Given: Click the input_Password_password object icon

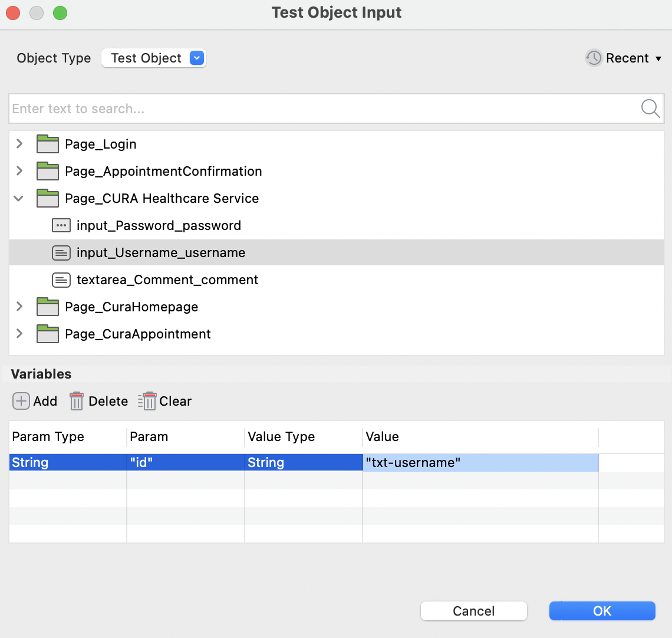Looking at the screenshot, I should pyautogui.click(x=61, y=225).
